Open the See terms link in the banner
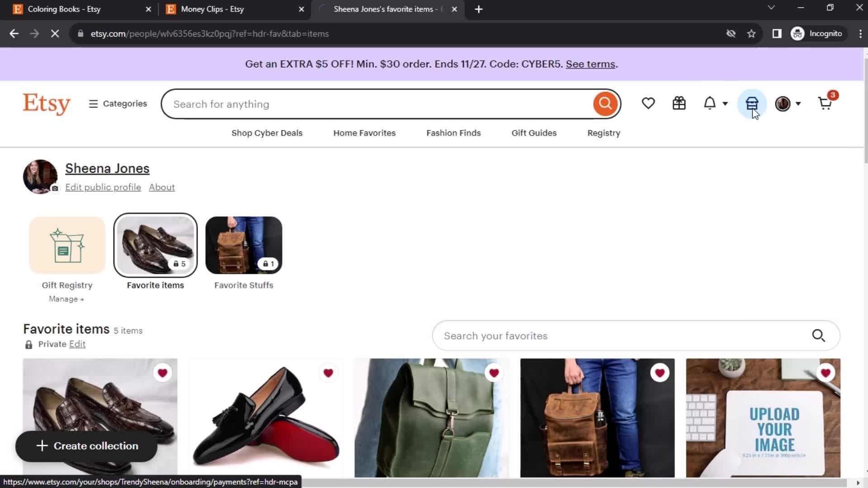868x488 pixels. tap(590, 64)
